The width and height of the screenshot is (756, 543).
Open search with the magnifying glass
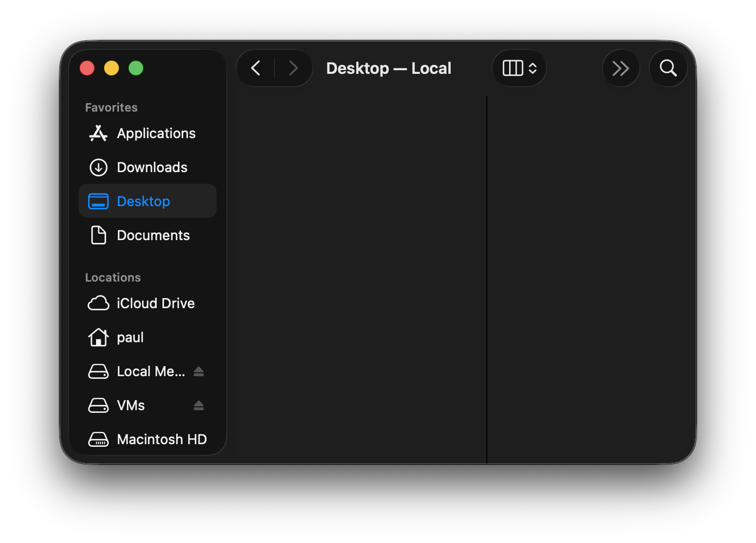[x=668, y=68]
